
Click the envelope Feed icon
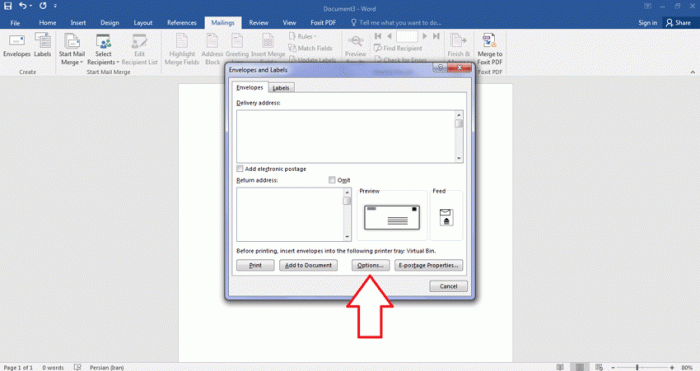(x=446, y=217)
